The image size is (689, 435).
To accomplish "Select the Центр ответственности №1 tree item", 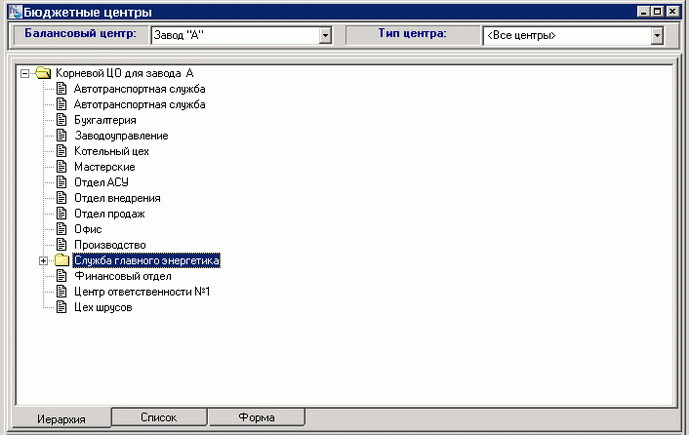I will pos(142,292).
